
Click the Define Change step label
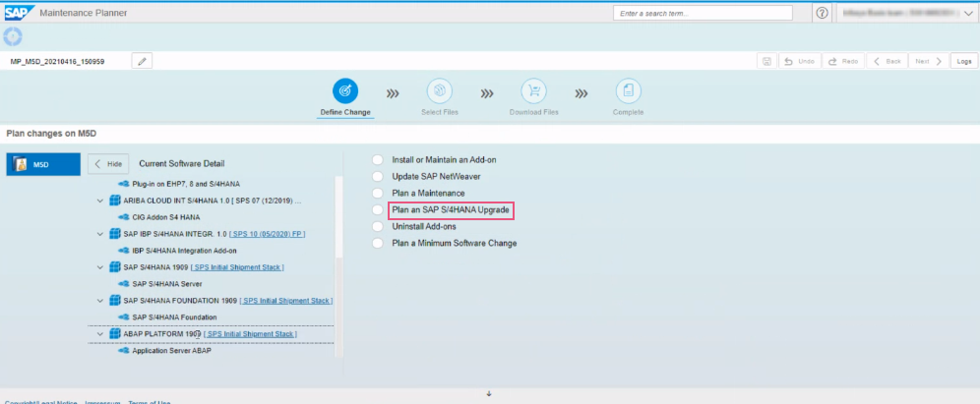(x=345, y=112)
